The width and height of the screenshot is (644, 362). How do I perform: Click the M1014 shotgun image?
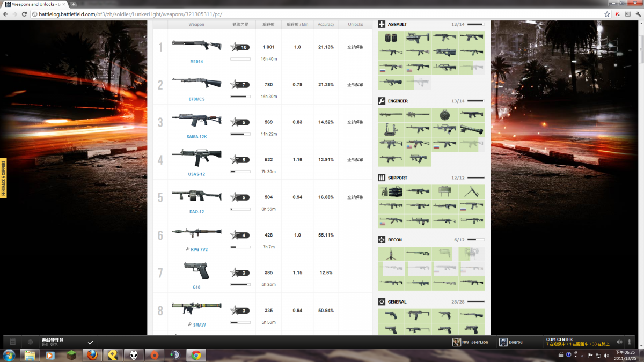(196, 46)
